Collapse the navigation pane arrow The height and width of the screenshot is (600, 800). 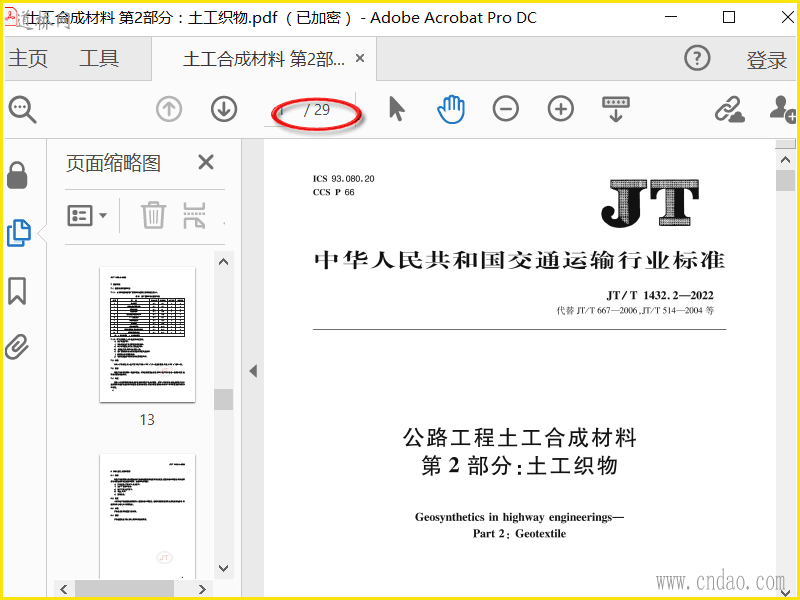click(x=253, y=371)
